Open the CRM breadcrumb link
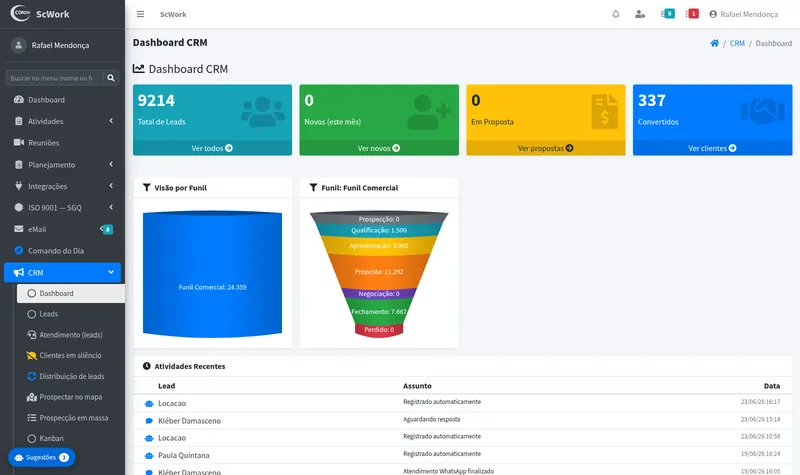Image resolution: width=800 pixels, height=475 pixels. coord(737,43)
